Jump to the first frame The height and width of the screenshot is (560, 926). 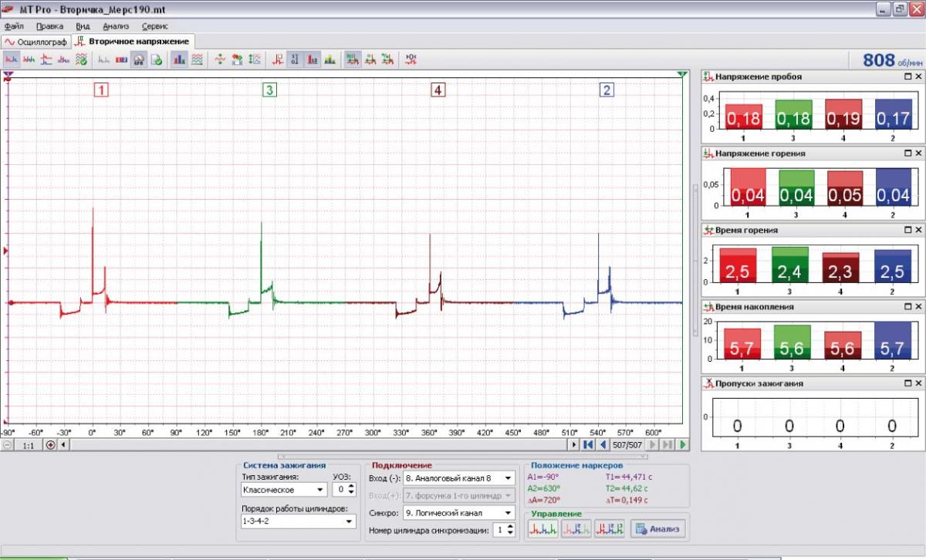(588, 445)
